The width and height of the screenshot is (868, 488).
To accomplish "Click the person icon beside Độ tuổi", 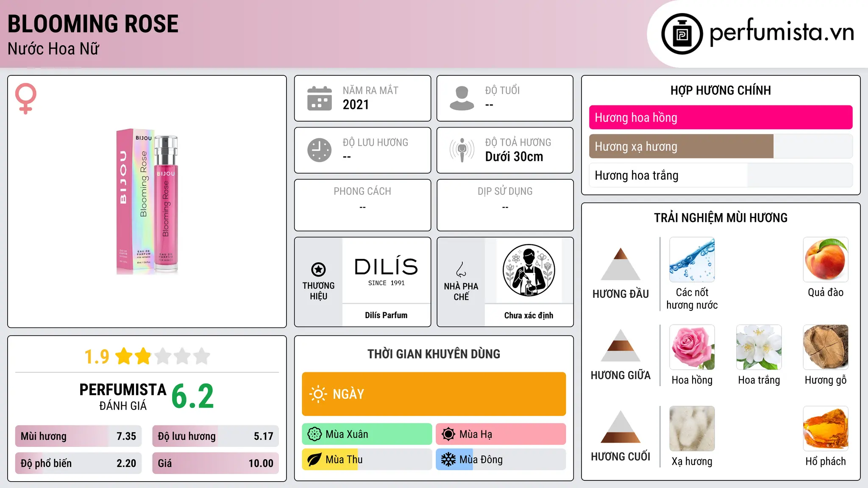I will tap(462, 98).
